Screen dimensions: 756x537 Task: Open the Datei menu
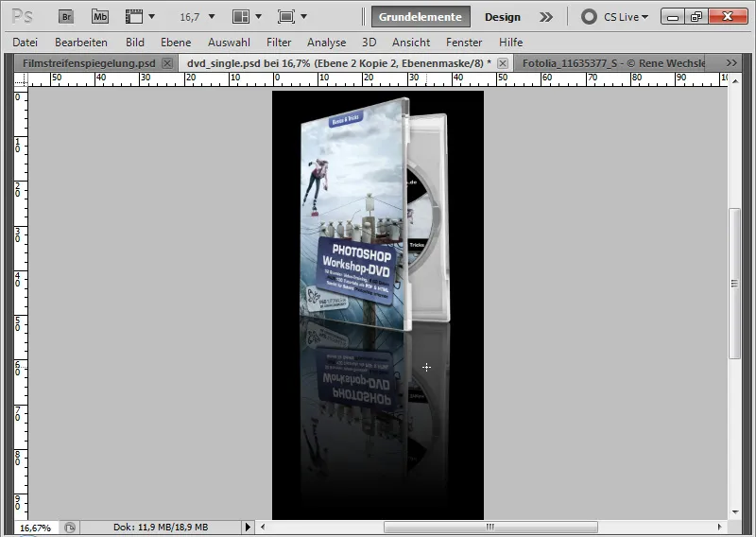(x=26, y=43)
